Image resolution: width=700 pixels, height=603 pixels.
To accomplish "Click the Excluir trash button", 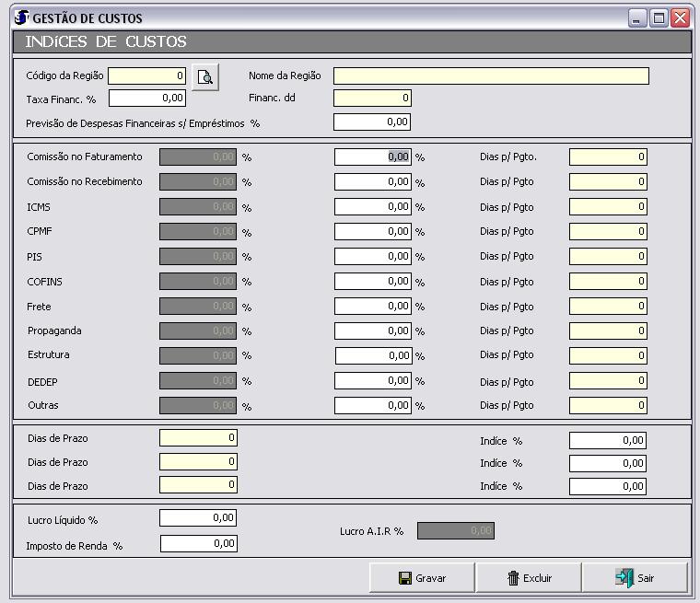I will point(529,578).
